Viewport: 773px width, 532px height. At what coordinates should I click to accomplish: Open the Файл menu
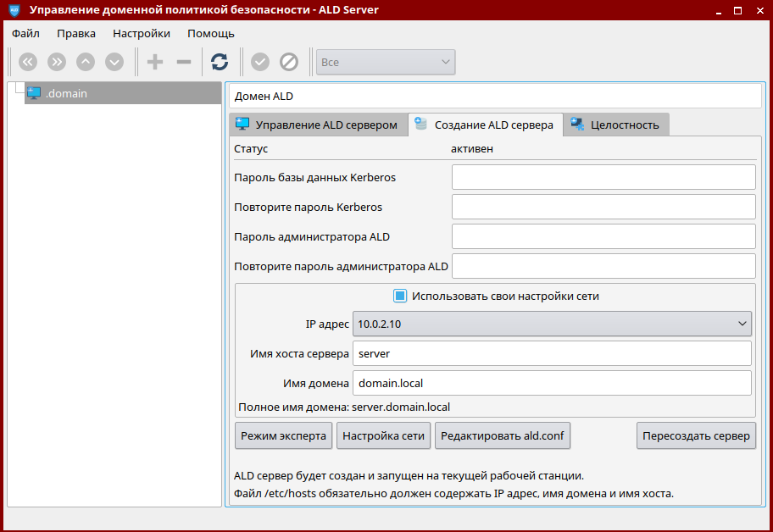tap(25, 34)
